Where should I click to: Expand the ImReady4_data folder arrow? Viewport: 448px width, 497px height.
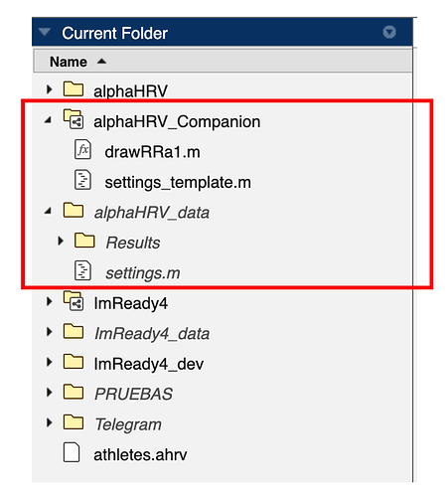[x=50, y=332]
